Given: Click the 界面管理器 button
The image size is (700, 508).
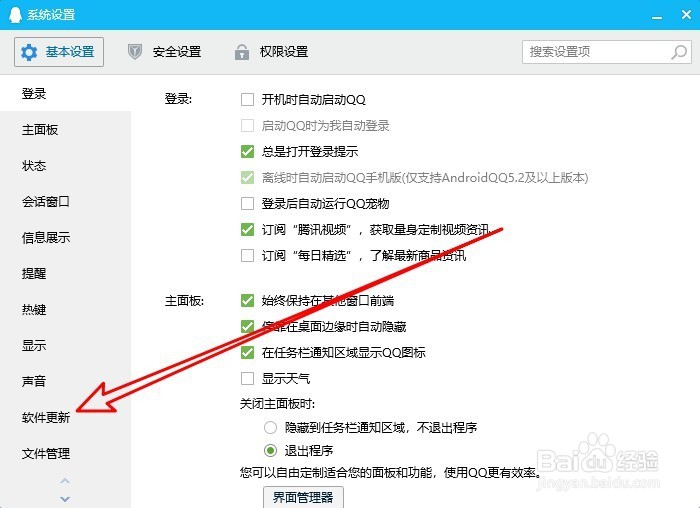Looking at the screenshot, I should click(x=303, y=497).
